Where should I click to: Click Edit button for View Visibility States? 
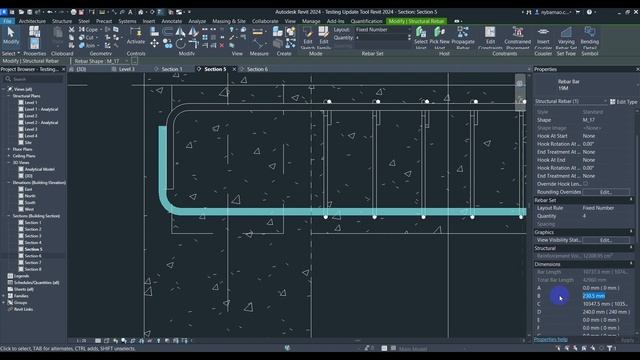(606, 240)
